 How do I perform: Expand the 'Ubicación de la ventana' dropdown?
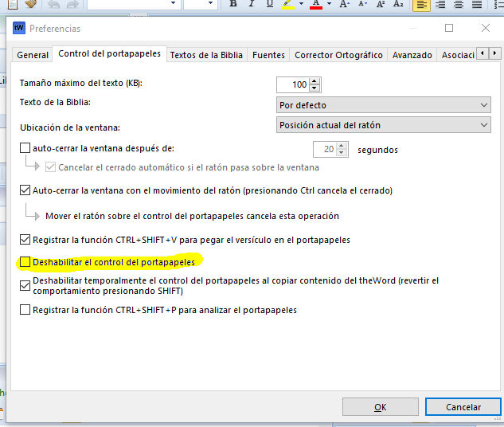383,125
